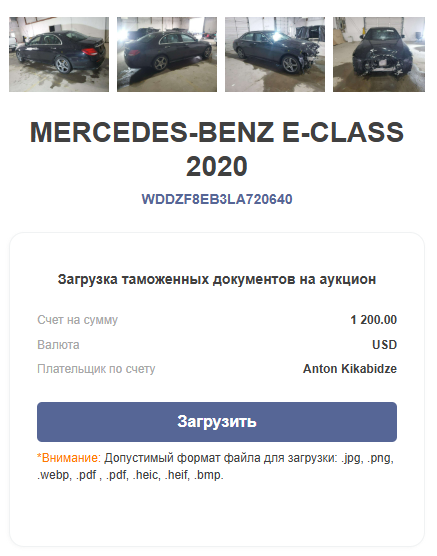
Task: Select the Счет на сумму label
Action: click(x=77, y=320)
